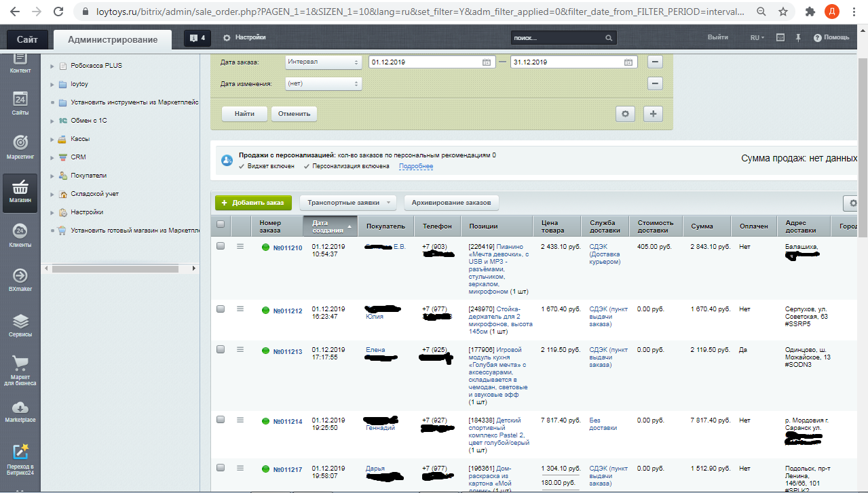Image resolution: width=868 pixels, height=493 pixels.
Task: Open filter gear settings button
Action: coord(626,114)
